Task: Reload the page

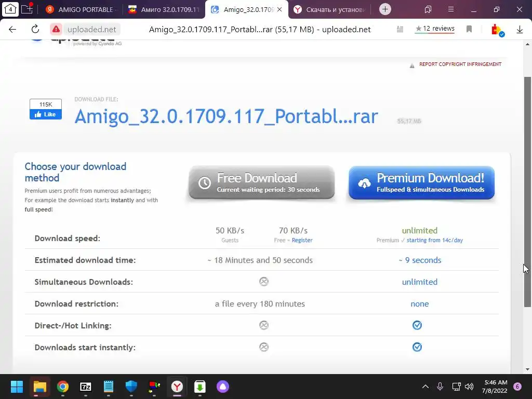Action: [35, 30]
